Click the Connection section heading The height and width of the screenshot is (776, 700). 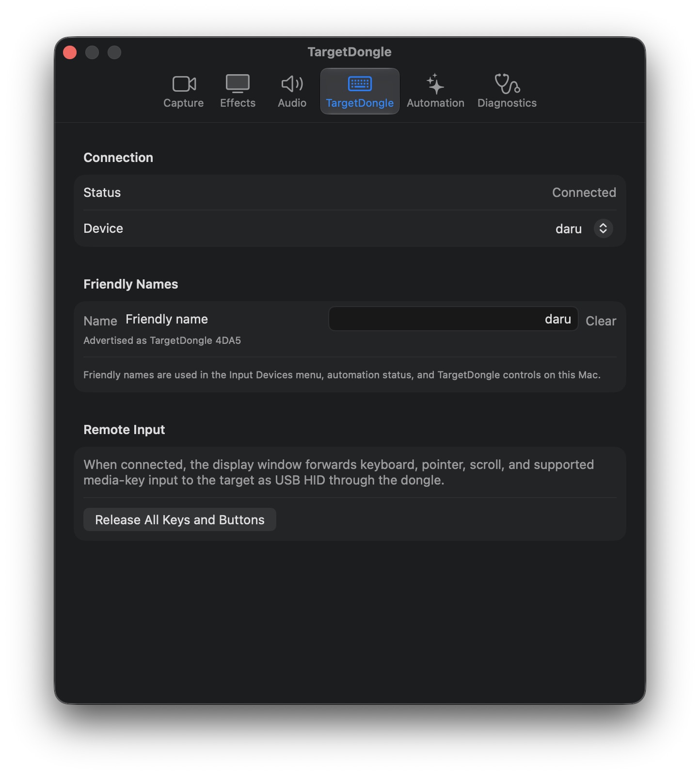pyautogui.click(x=118, y=158)
